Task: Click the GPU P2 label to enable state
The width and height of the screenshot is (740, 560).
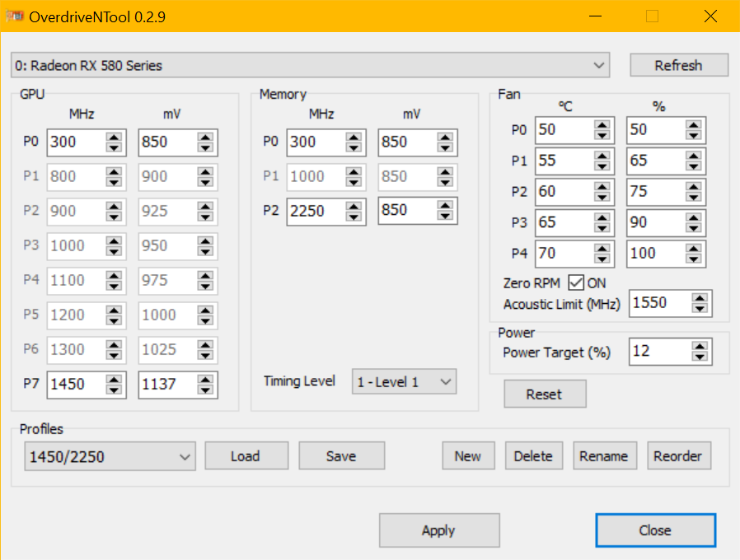Action: (x=31, y=211)
